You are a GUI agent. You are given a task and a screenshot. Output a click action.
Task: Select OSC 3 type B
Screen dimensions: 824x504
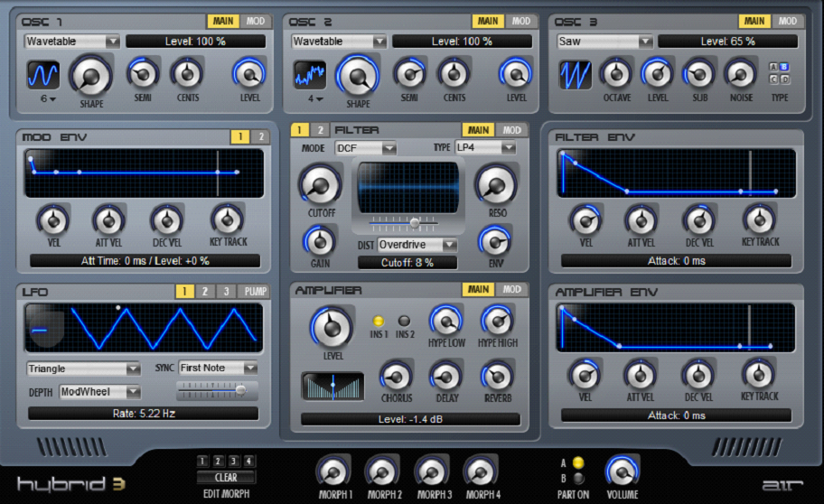784,67
